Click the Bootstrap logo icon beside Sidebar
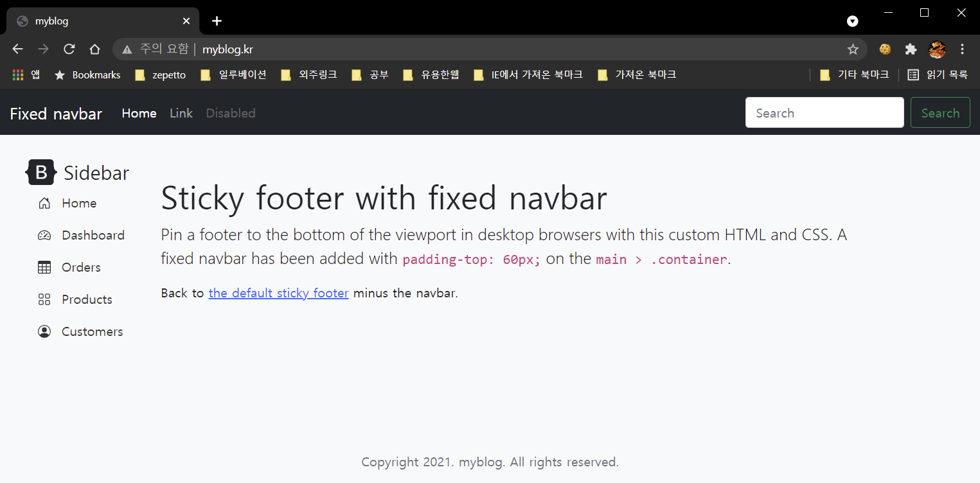Image resolution: width=980 pixels, height=483 pixels. point(41,172)
